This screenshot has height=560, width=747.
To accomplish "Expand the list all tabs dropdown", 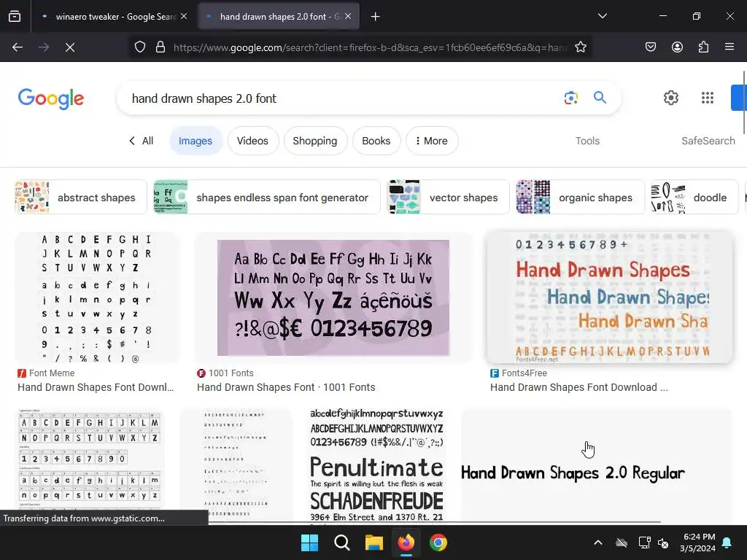I will pos(603,16).
